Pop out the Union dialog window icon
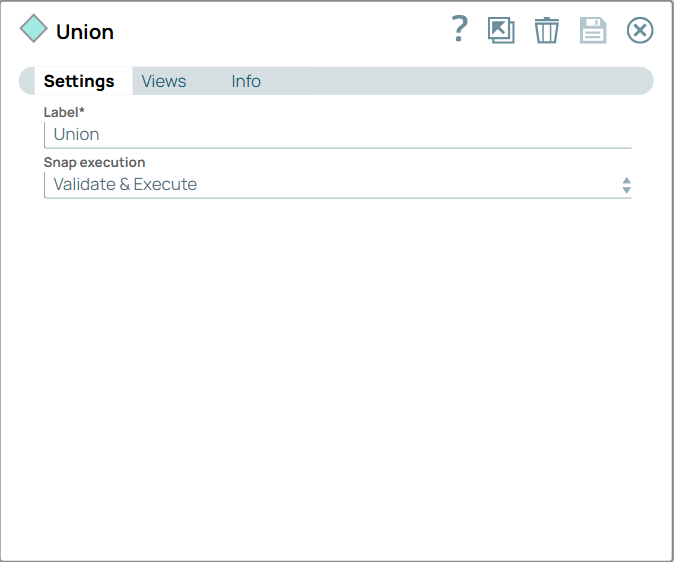Viewport: 674px width, 562px height. (x=501, y=30)
